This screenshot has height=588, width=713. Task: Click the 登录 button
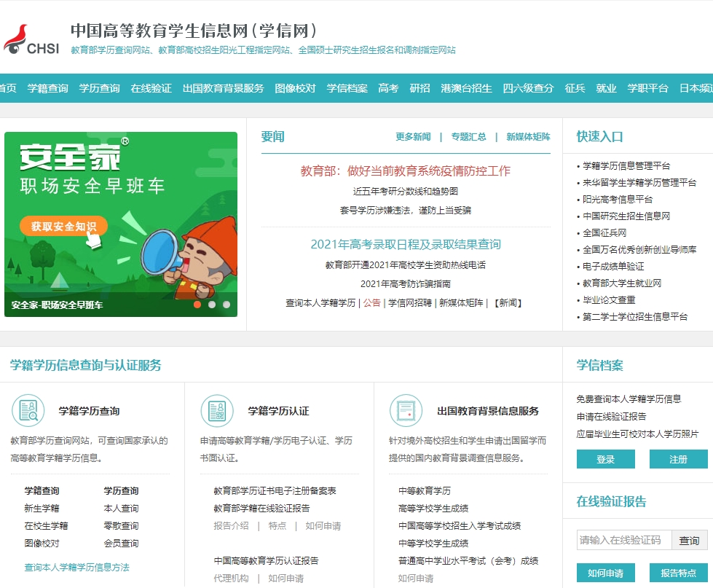pyautogui.click(x=606, y=459)
